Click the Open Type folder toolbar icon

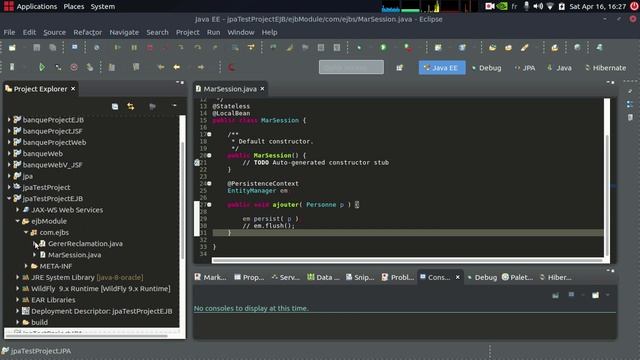pyautogui.click(x=493, y=48)
